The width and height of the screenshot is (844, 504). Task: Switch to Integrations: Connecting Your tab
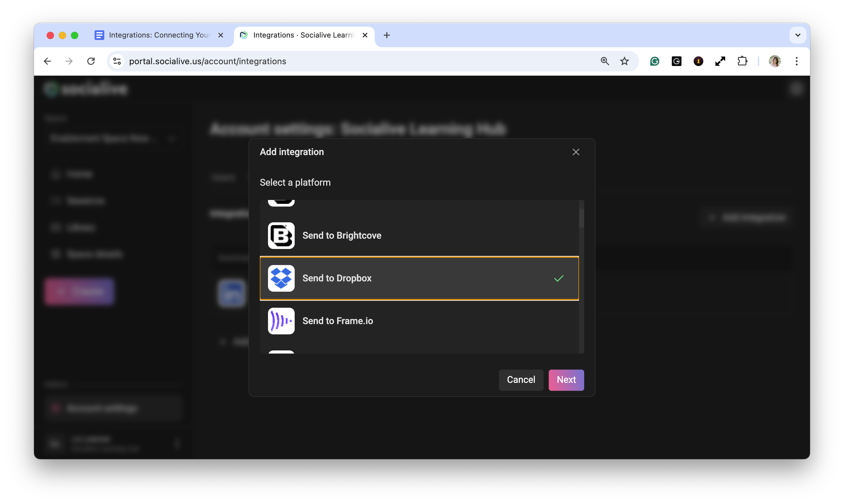159,35
